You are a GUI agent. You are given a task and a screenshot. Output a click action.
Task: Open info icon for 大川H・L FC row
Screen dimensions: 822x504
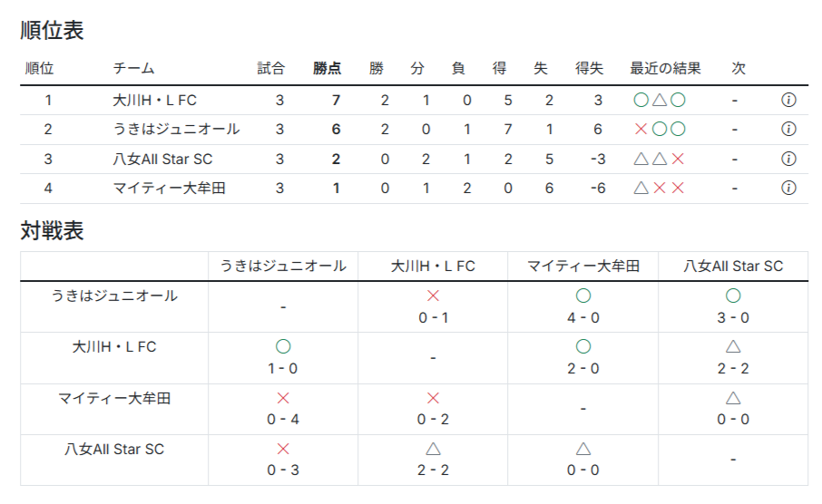click(788, 100)
